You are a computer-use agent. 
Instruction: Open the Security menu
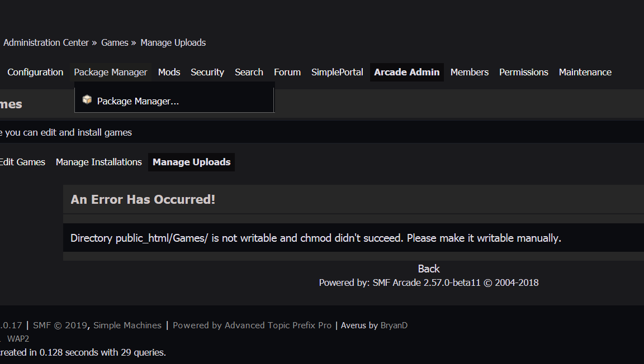tap(207, 72)
